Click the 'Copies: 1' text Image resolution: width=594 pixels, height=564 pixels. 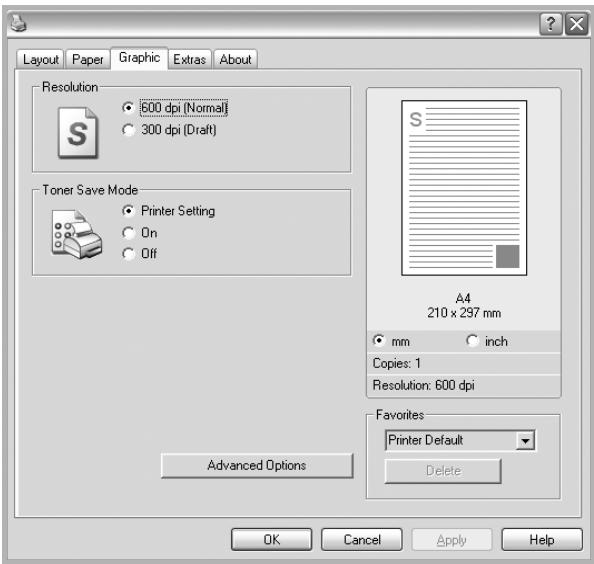397,364
